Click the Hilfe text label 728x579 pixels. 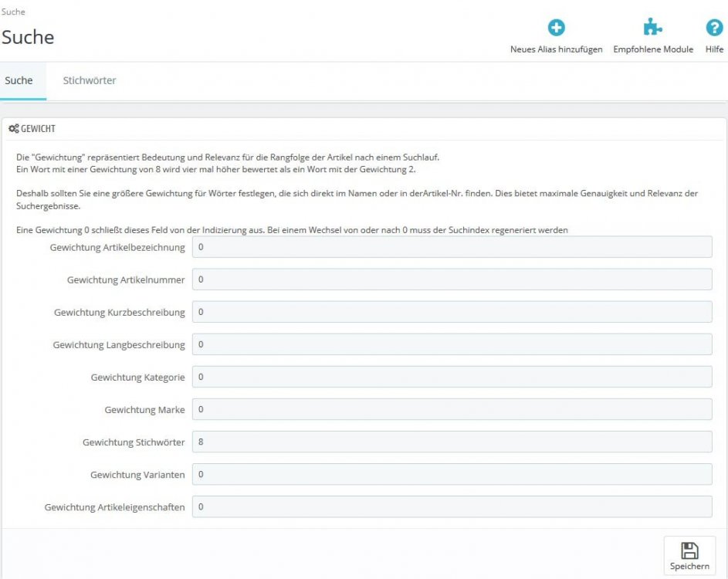tap(714, 49)
